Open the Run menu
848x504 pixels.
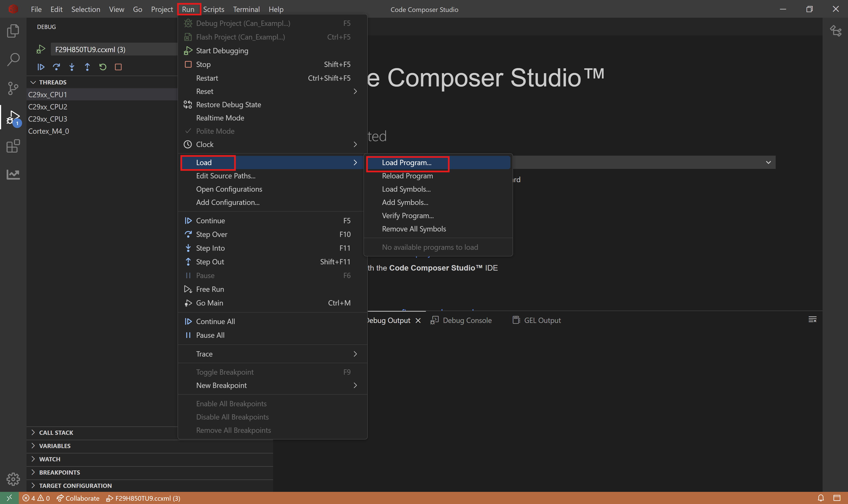188,9
